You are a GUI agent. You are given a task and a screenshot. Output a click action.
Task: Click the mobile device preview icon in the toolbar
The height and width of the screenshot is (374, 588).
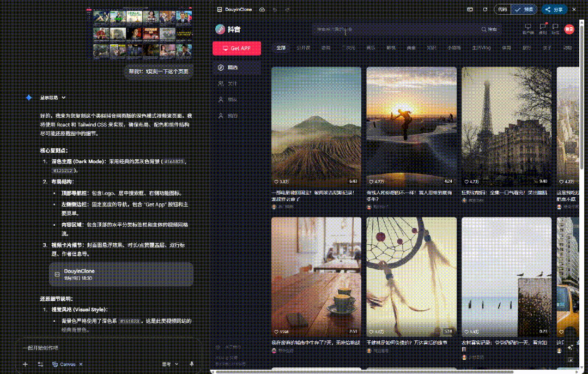[x=470, y=9]
